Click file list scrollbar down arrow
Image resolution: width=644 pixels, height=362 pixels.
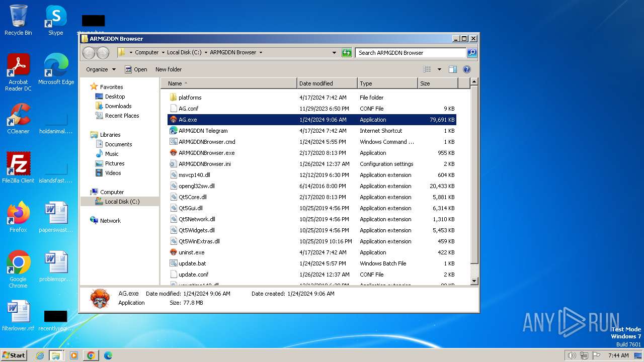[x=474, y=281]
